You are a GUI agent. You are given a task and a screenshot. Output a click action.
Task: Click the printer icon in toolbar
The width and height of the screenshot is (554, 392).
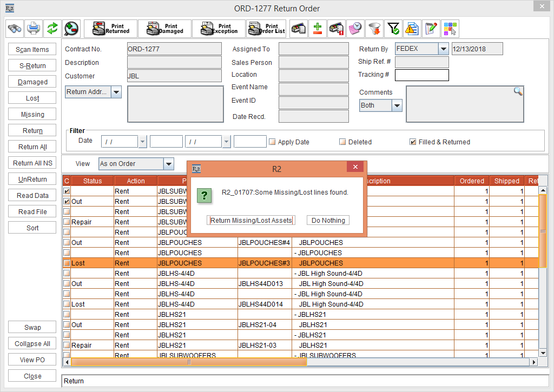coord(34,29)
